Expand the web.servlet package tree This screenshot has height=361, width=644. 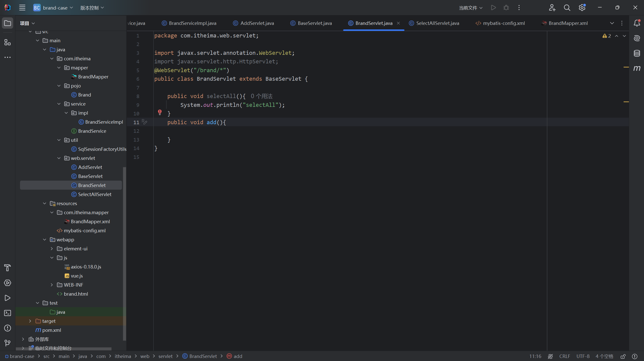(60, 158)
